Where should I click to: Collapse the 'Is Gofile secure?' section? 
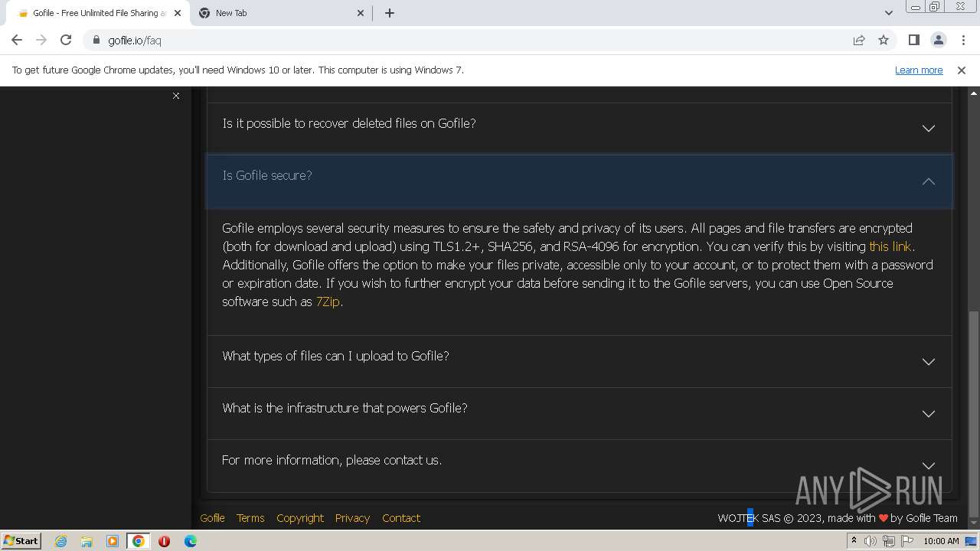click(x=580, y=181)
